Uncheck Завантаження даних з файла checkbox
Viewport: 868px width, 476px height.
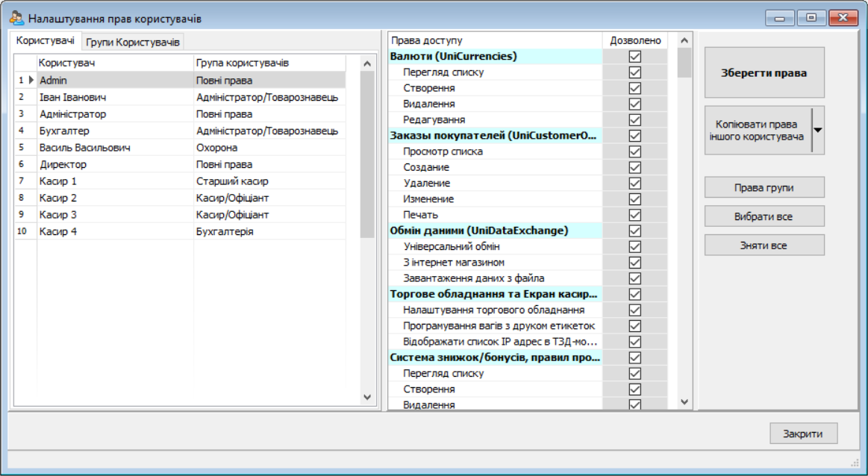coord(635,278)
